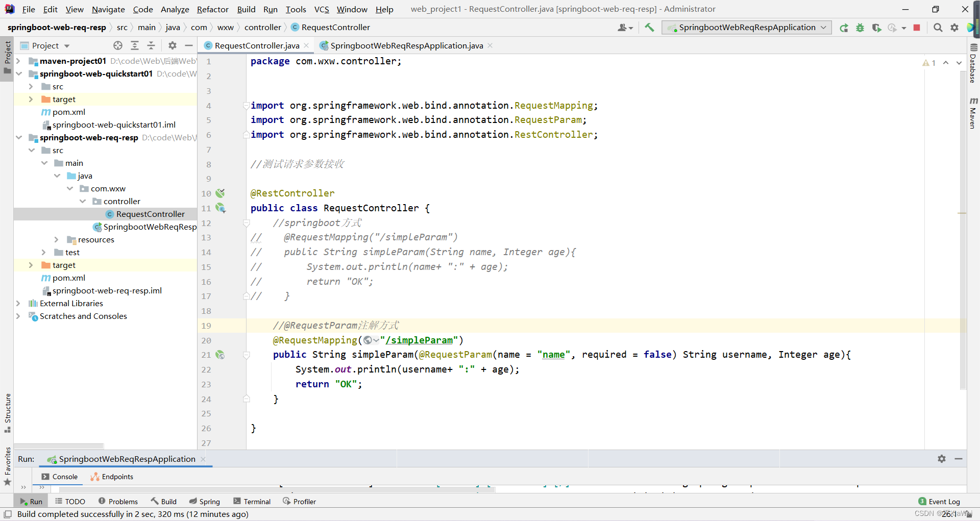Go to next highlighted error arrow
This screenshot has width=980, height=521.
click(959, 63)
